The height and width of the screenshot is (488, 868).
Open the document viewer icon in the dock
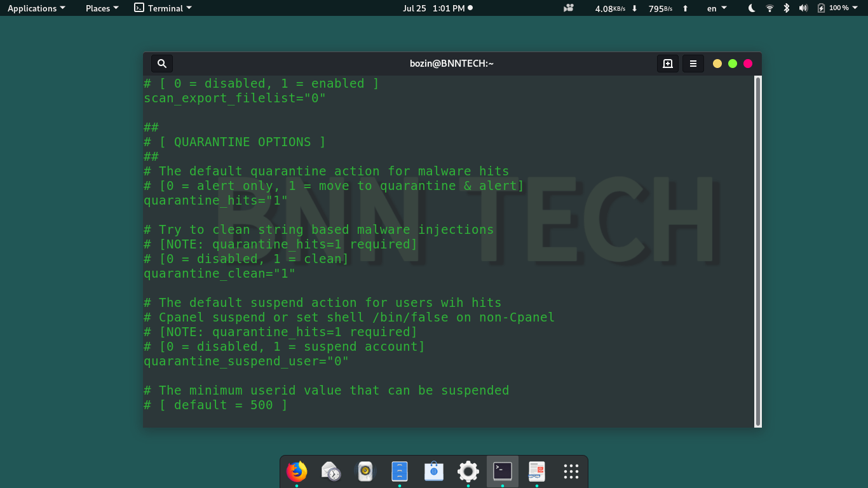(x=536, y=471)
